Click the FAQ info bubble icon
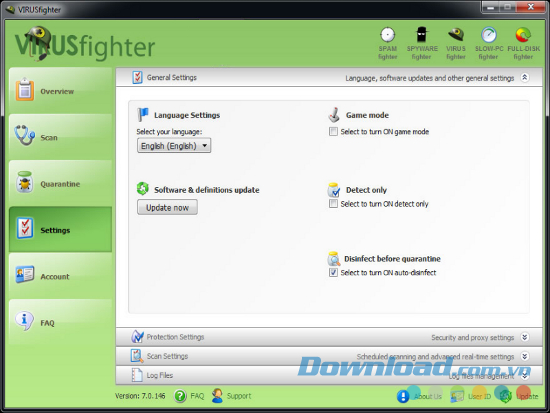This screenshot has height=413, width=550. (x=24, y=321)
